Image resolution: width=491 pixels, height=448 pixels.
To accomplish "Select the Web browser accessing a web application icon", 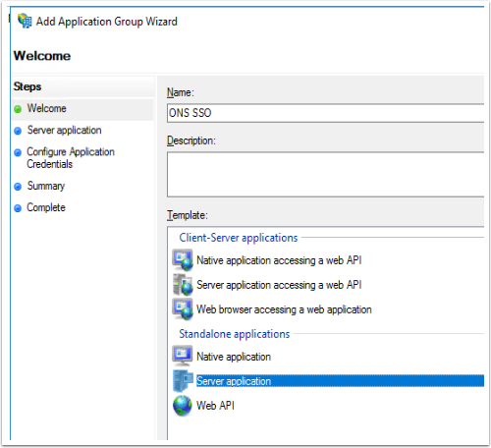I will click(183, 308).
